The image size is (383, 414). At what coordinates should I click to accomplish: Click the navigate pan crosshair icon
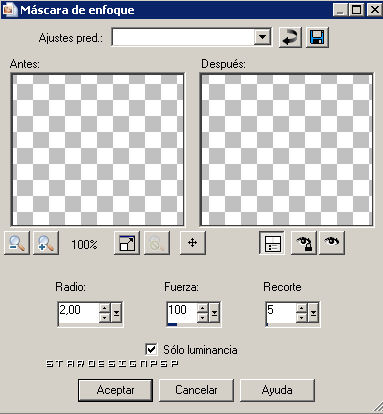[x=193, y=243]
